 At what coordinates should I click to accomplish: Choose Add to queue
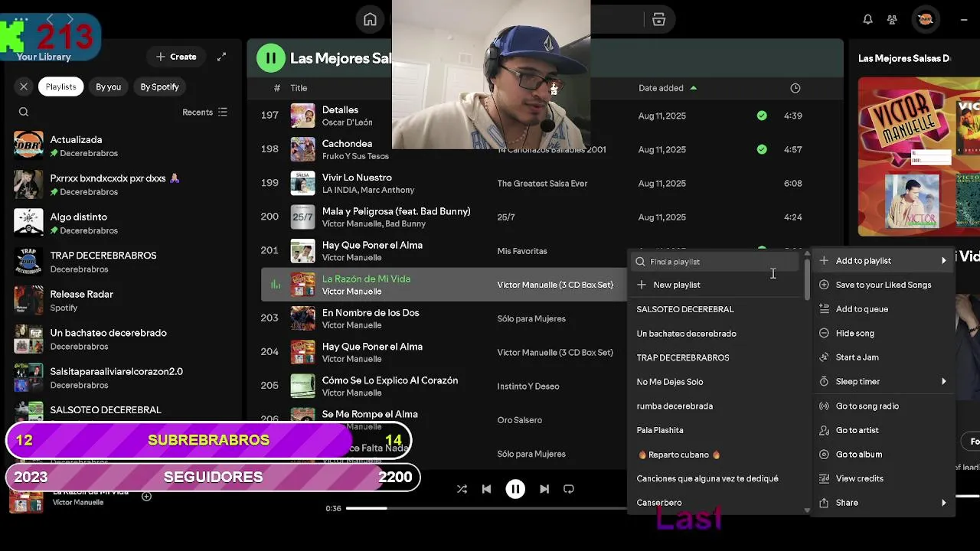coord(884,309)
